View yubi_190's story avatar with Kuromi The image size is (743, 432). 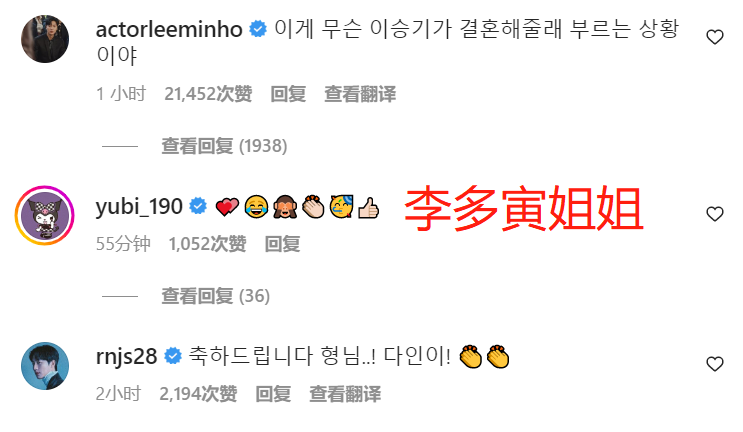(x=45, y=216)
